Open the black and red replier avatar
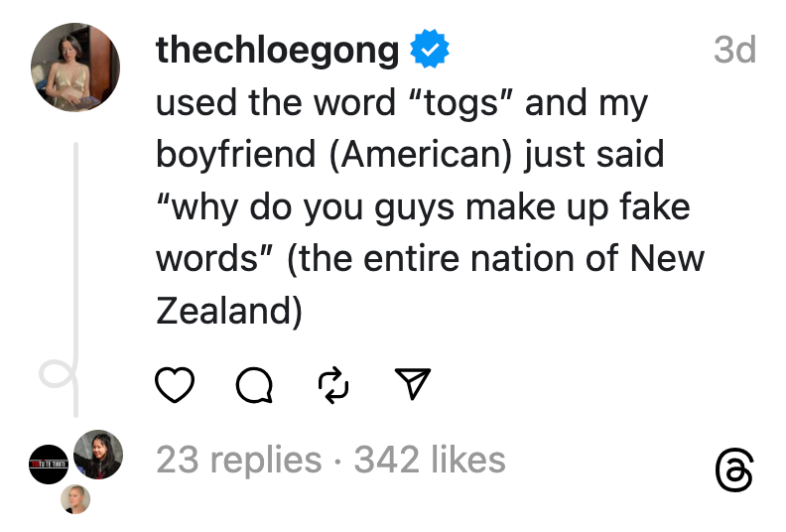This screenshot has height=532, width=786. click(50, 464)
